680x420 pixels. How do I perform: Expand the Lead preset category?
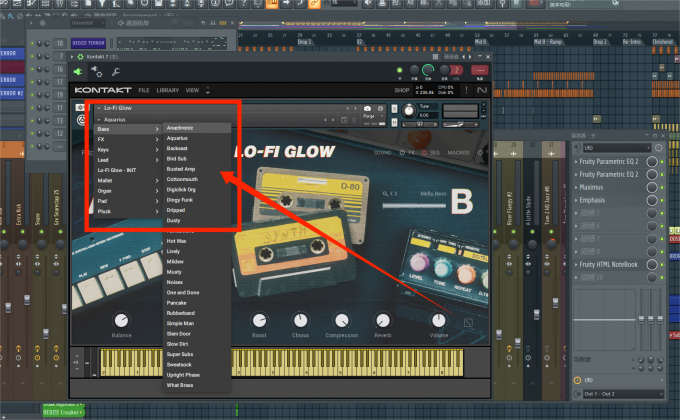(x=128, y=160)
